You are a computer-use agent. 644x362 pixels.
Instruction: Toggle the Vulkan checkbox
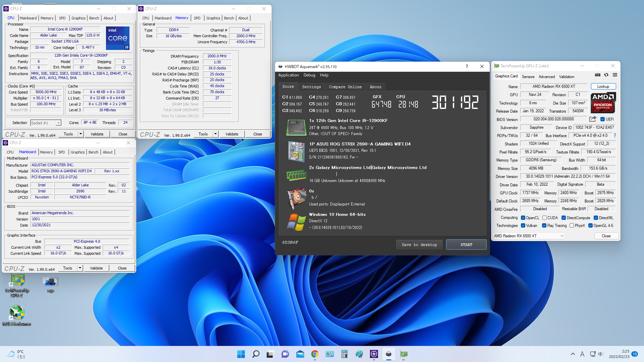pos(523,226)
